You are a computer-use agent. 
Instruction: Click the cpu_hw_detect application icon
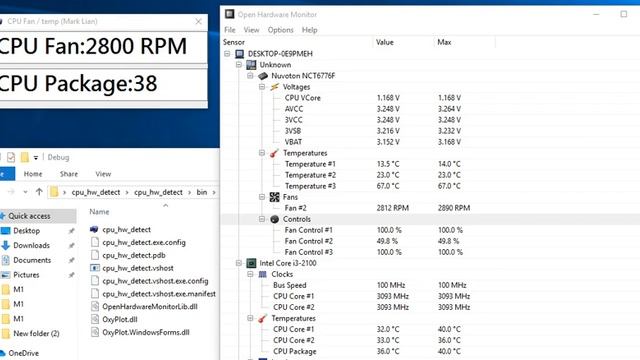point(94,229)
